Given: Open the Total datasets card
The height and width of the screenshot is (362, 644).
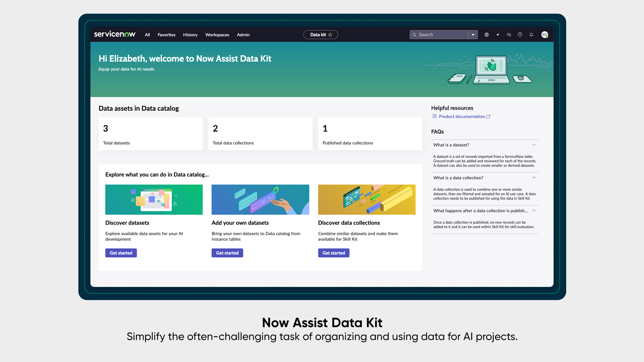Looking at the screenshot, I should coord(151,134).
